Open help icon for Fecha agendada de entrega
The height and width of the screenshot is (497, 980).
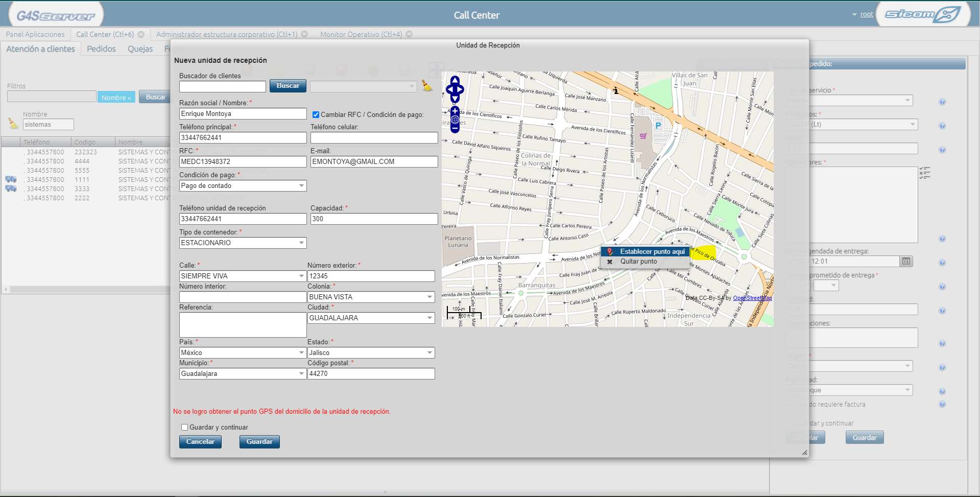[942, 263]
